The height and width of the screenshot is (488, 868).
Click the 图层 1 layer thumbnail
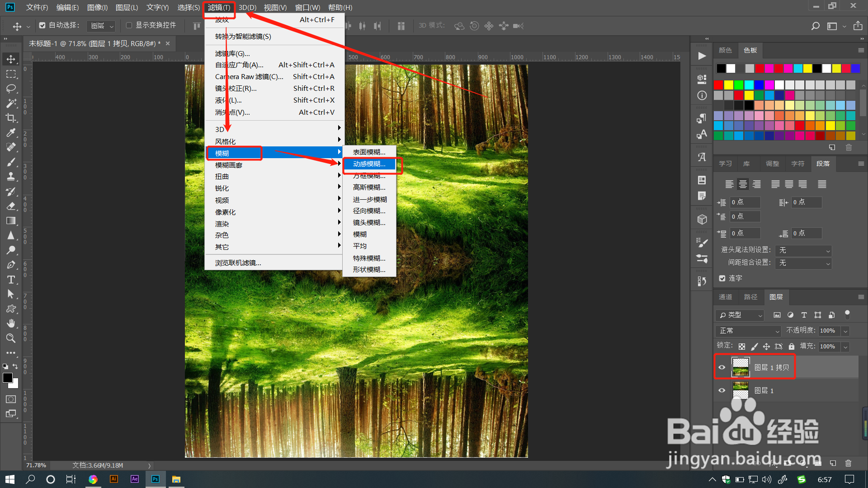coord(741,390)
